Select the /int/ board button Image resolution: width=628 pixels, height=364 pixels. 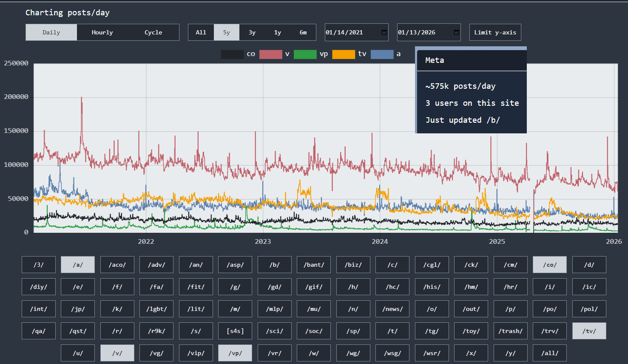point(39,309)
